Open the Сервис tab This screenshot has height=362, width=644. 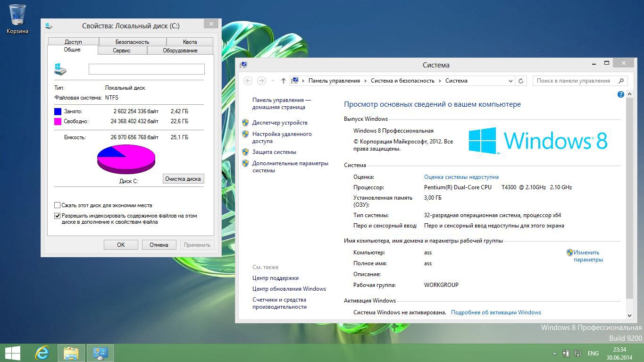point(122,51)
